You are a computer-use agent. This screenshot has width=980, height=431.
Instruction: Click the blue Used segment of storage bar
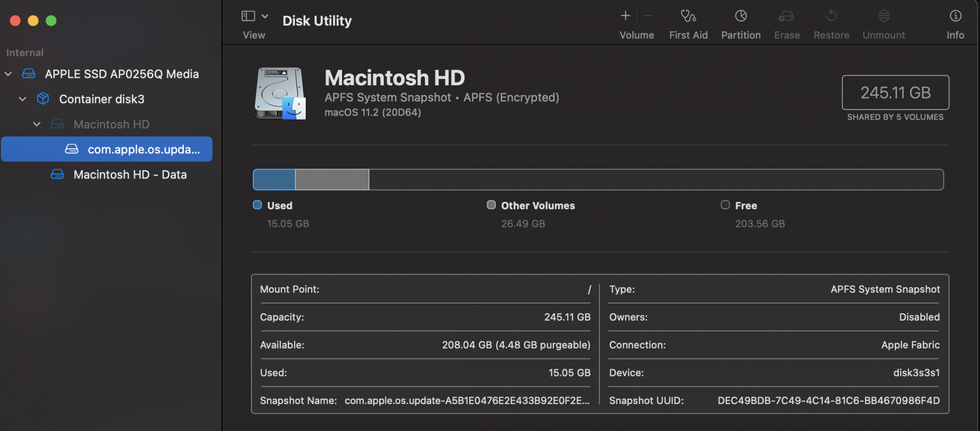pos(274,179)
